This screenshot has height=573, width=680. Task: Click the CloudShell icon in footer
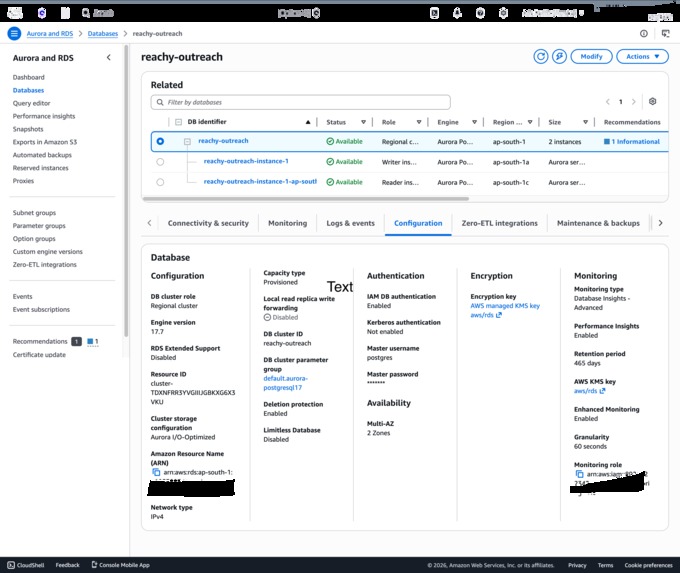(11, 565)
